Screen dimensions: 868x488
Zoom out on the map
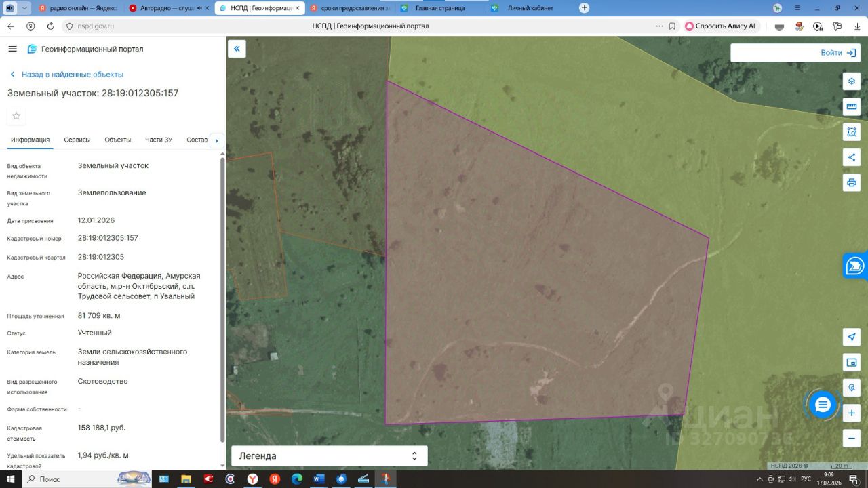click(x=852, y=438)
